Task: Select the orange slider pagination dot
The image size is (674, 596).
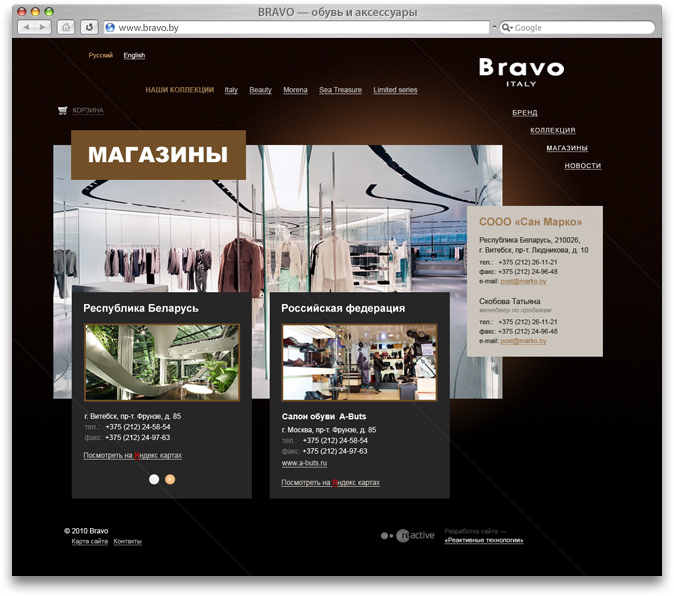Action: [170, 480]
